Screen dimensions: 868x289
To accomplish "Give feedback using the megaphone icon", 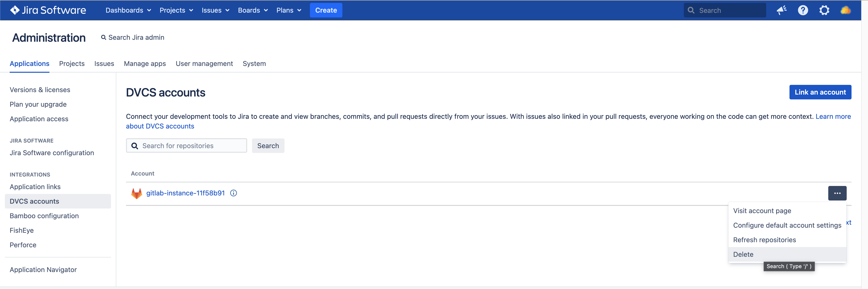I will 782,10.
